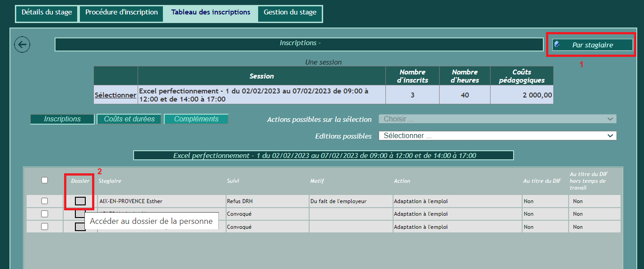Click the Sélectionner link for the session
This screenshot has width=644, height=269.
tap(116, 95)
